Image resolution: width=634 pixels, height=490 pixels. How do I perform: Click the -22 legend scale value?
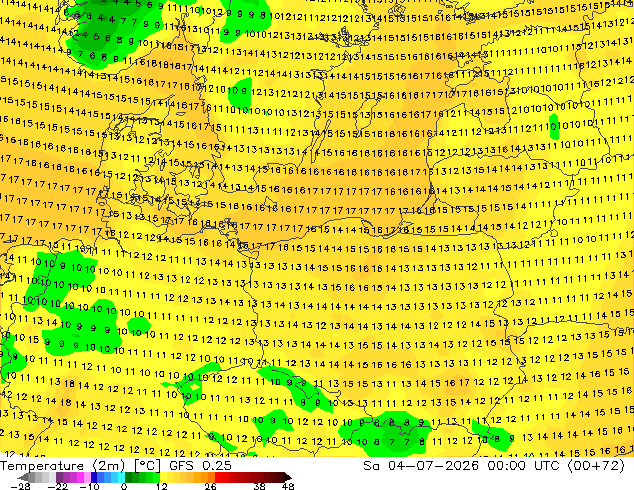pos(58,486)
